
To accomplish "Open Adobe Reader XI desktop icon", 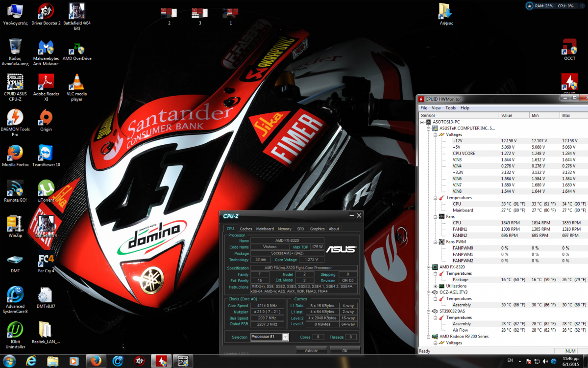I will (46, 87).
